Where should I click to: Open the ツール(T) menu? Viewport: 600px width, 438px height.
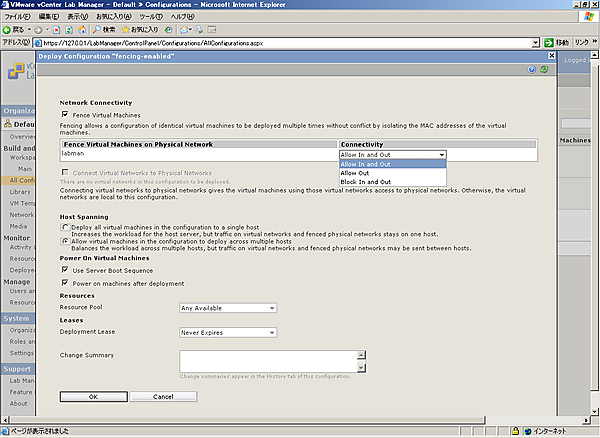tap(149, 17)
